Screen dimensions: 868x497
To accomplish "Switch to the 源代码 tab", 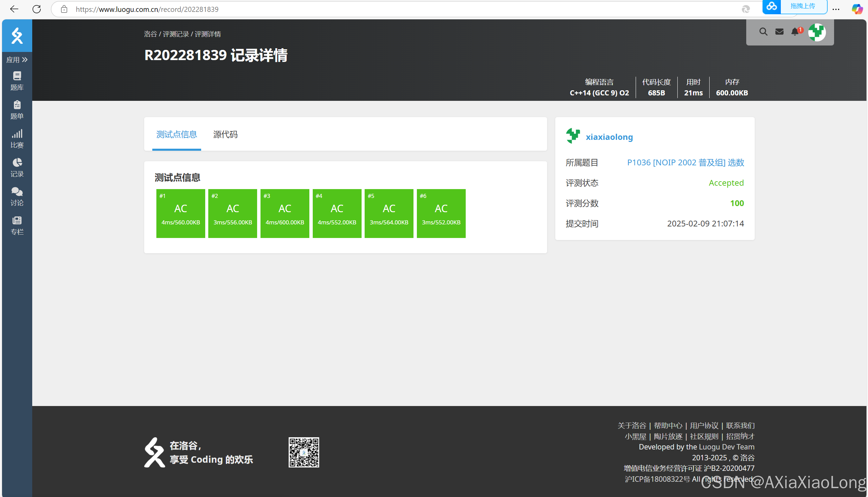I will 225,134.
